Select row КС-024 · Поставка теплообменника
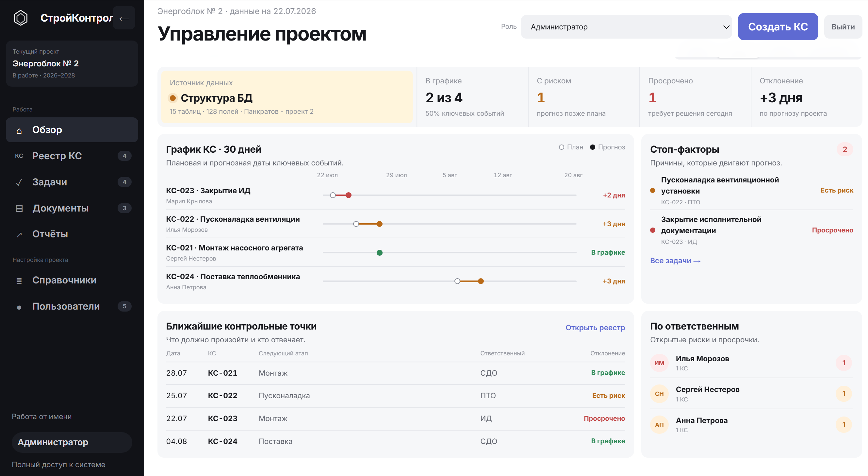 point(395,281)
